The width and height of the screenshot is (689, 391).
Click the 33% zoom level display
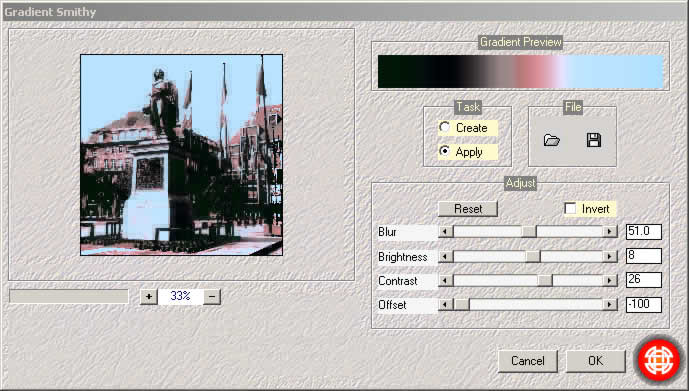pyautogui.click(x=181, y=297)
